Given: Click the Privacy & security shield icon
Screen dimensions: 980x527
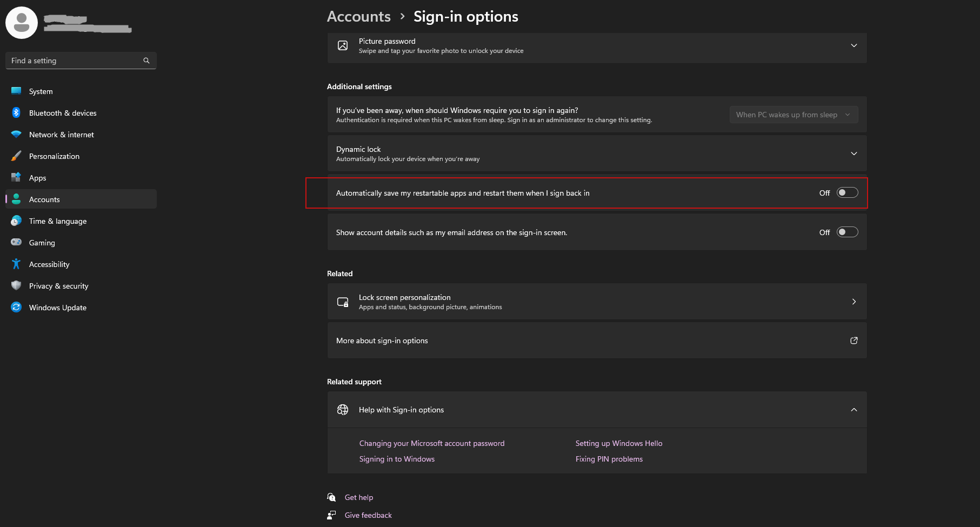Looking at the screenshot, I should click(x=16, y=285).
